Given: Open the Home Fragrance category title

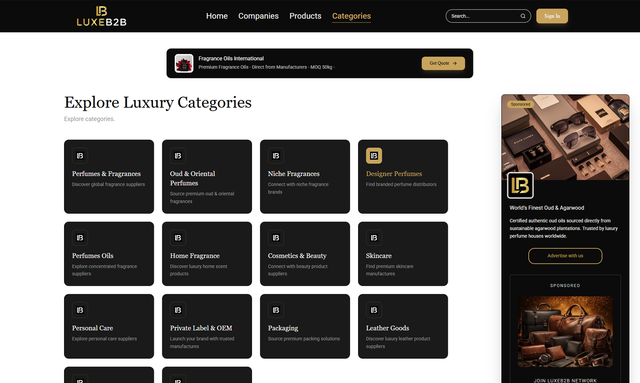Looking at the screenshot, I should [195, 256].
